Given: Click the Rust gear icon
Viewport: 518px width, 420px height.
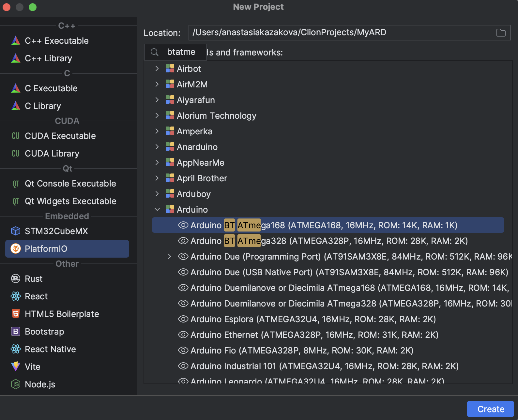Looking at the screenshot, I should coord(16,279).
